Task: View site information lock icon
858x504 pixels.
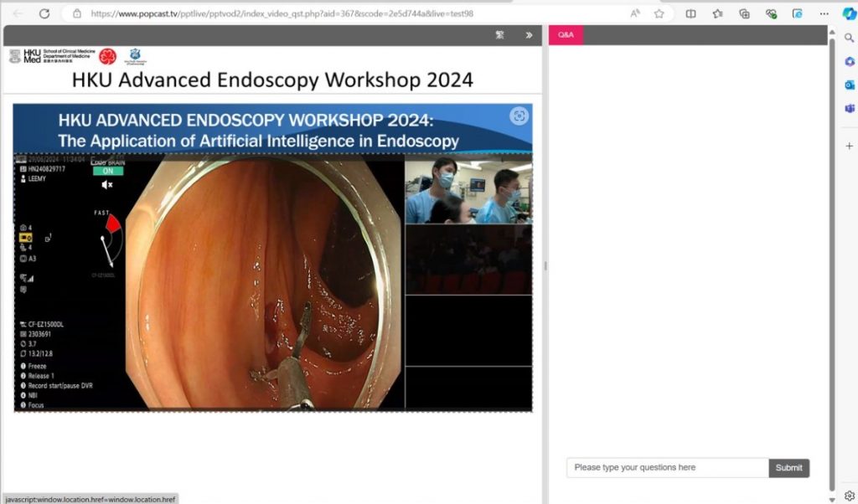Action: click(77, 13)
